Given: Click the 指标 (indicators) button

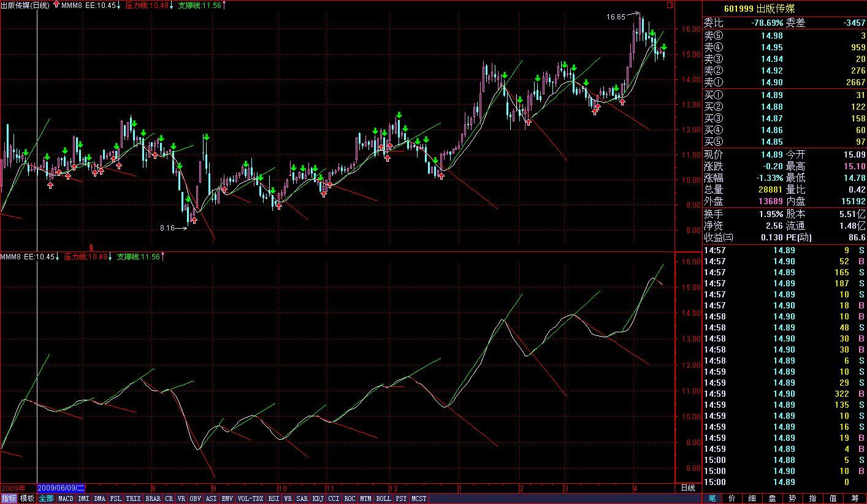Looking at the screenshot, I should pos(9,499).
